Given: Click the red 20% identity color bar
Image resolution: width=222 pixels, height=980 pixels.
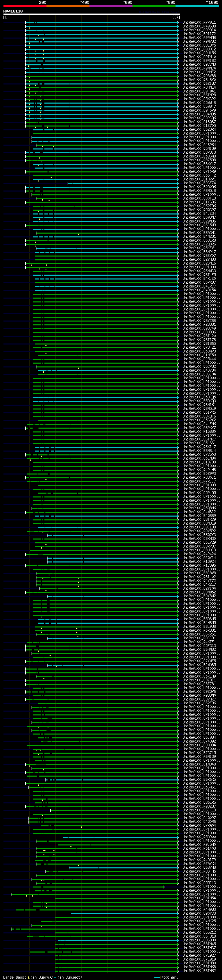Looking at the screenshot, I should pyautogui.click(x=25, y=6).
